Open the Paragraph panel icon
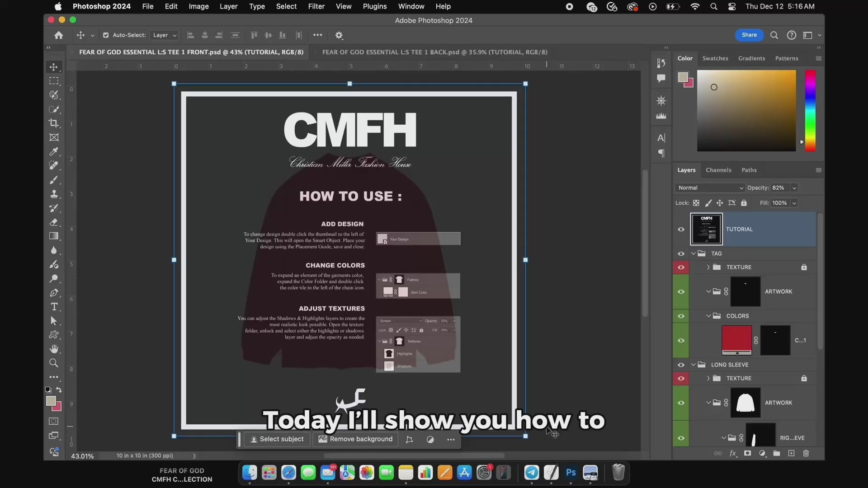 tap(661, 154)
